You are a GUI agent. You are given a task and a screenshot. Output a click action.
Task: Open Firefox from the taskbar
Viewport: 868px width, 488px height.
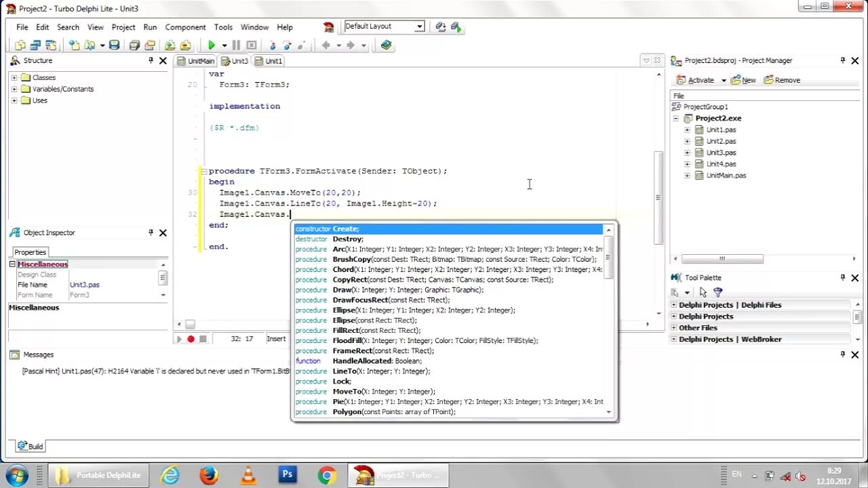[x=209, y=475]
